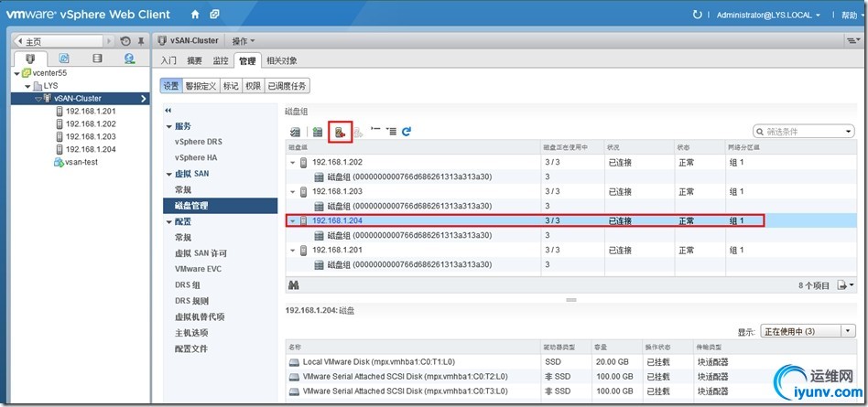Select the 标记 sub-tab
Viewport: 868px width, 407px height.
231,86
